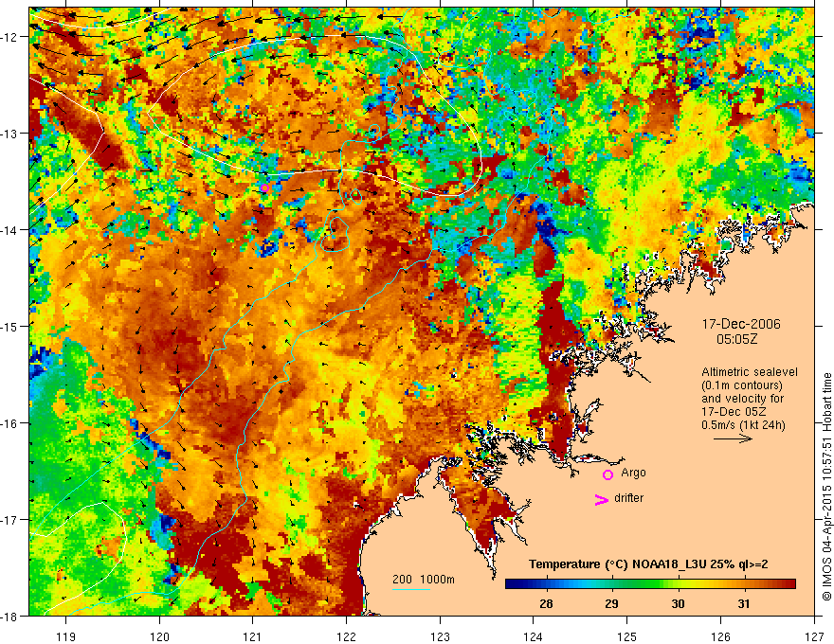Click the latitude axis label '-12'
The image size is (834, 644).
(10, 37)
